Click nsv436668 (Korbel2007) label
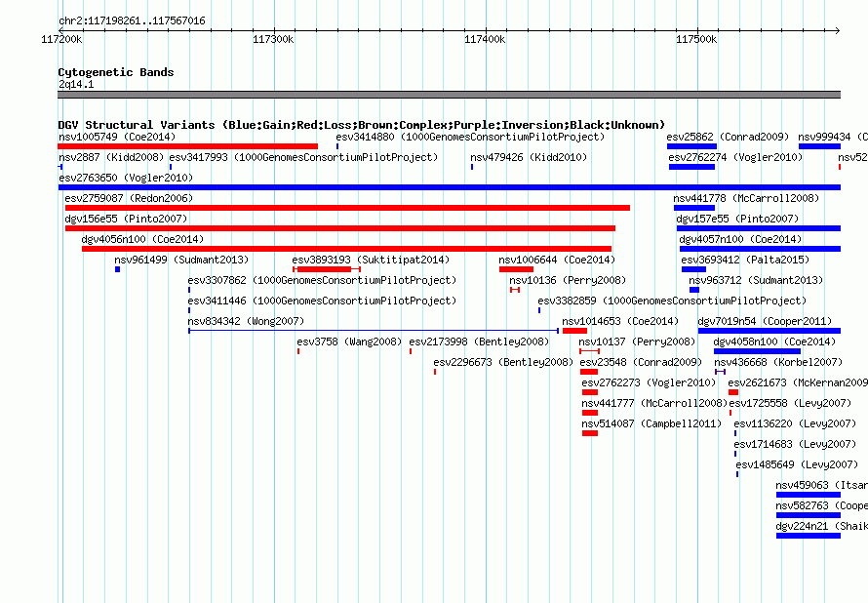The height and width of the screenshot is (603, 868). 778,362
